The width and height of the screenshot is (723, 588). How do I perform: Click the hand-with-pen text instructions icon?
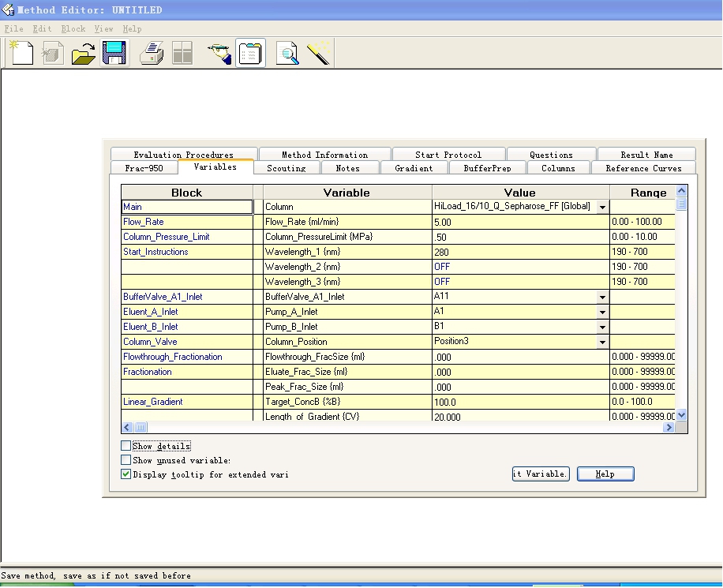click(219, 54)
